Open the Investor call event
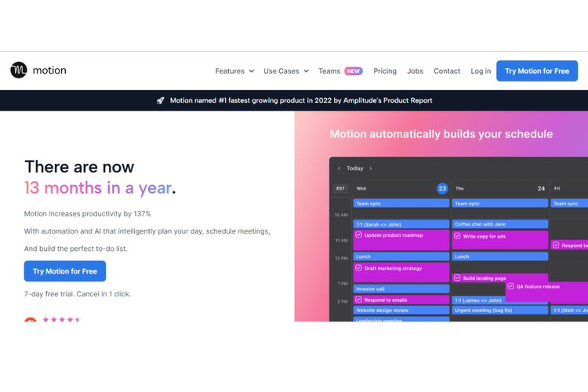The height and width of the screenshot is (392, 588). 401,289
